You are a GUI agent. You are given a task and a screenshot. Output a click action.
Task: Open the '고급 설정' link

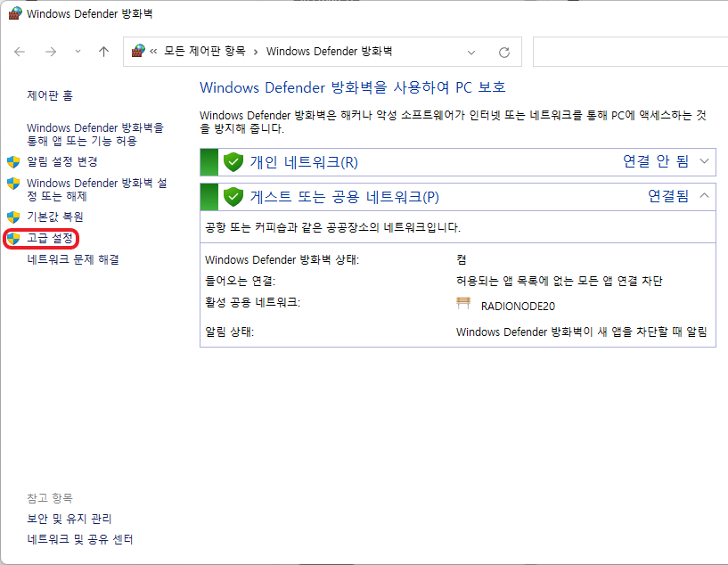coord(50,238)
